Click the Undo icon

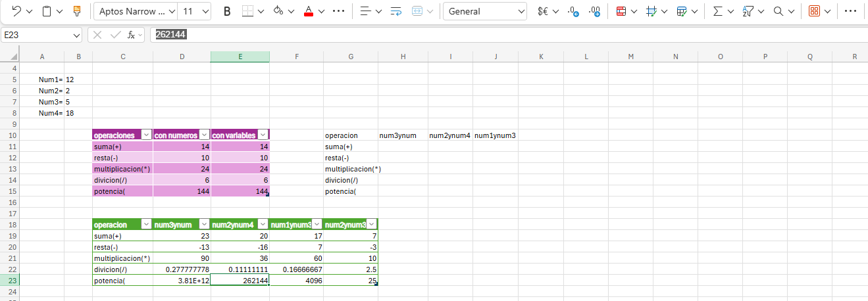click(16, 11)
